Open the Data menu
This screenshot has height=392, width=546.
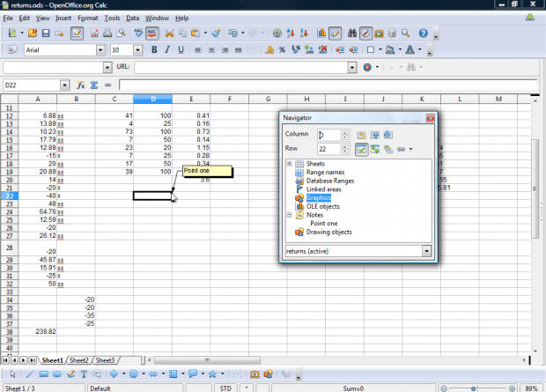click(132, 18)
